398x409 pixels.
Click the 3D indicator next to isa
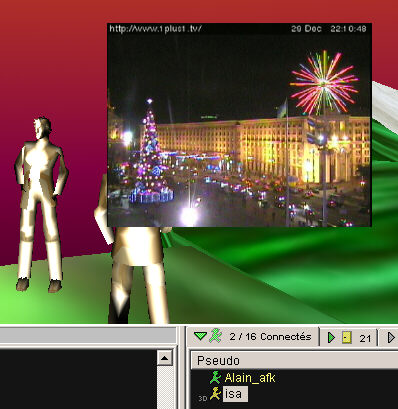202,398
